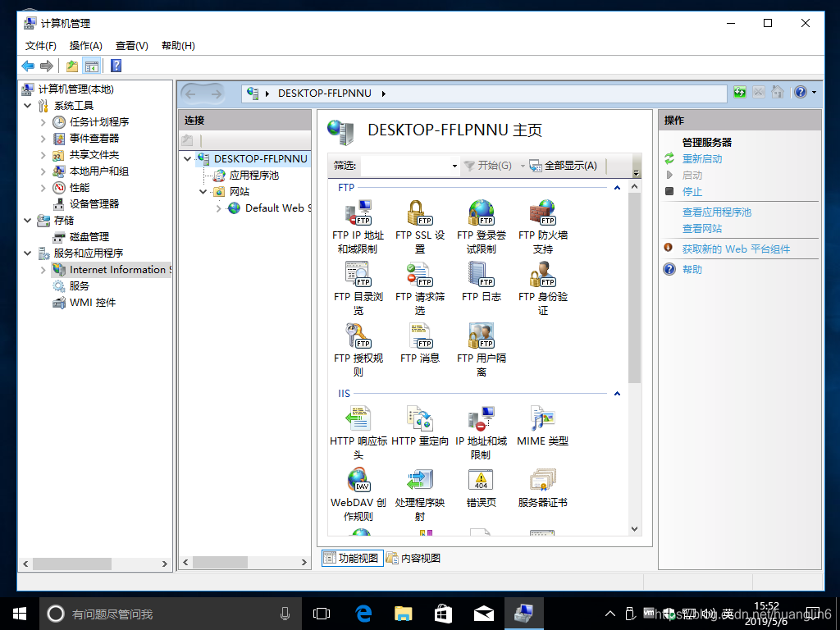
Task: Open HTTP 重定向 feature
Action: pyautogui.click(x=420, y=427)
